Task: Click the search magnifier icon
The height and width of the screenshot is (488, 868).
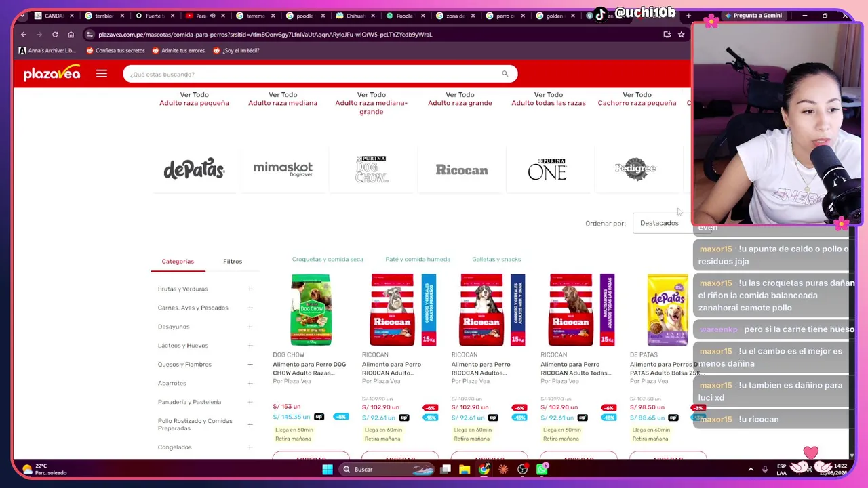Action: click(505, 74)
